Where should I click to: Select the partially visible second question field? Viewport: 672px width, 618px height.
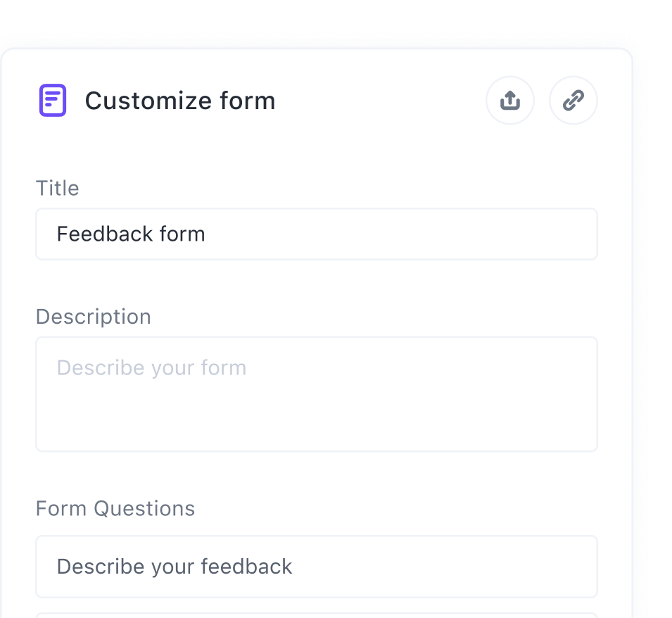317,615
